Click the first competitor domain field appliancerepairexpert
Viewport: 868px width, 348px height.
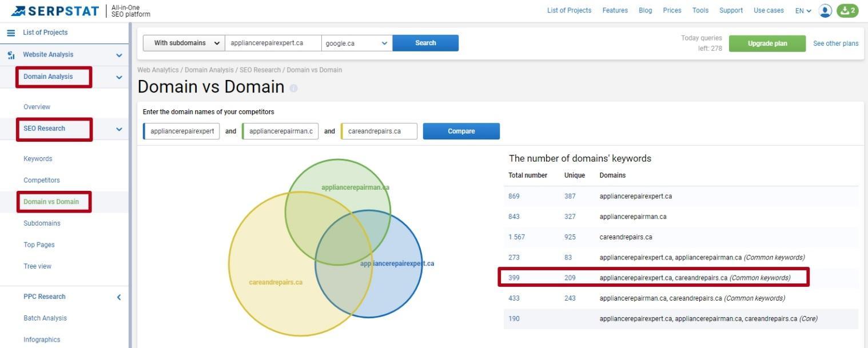(181, 131)
